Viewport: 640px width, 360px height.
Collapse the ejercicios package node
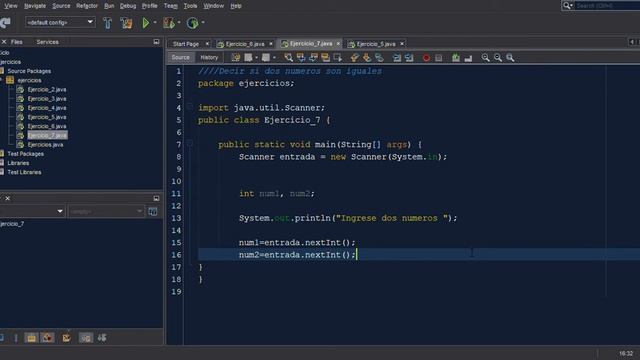pyautogui.click(x=2, y=80)
